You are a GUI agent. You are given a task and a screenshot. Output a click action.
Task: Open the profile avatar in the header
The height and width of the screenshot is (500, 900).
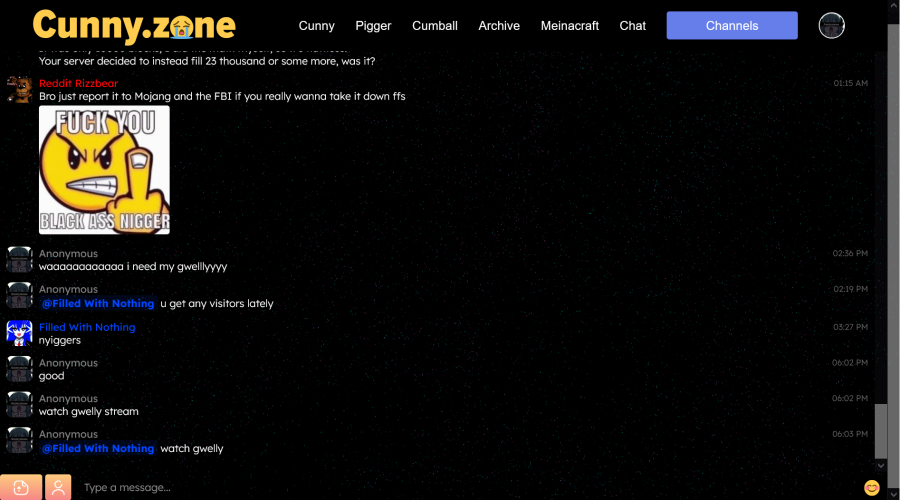click(831, 25)
